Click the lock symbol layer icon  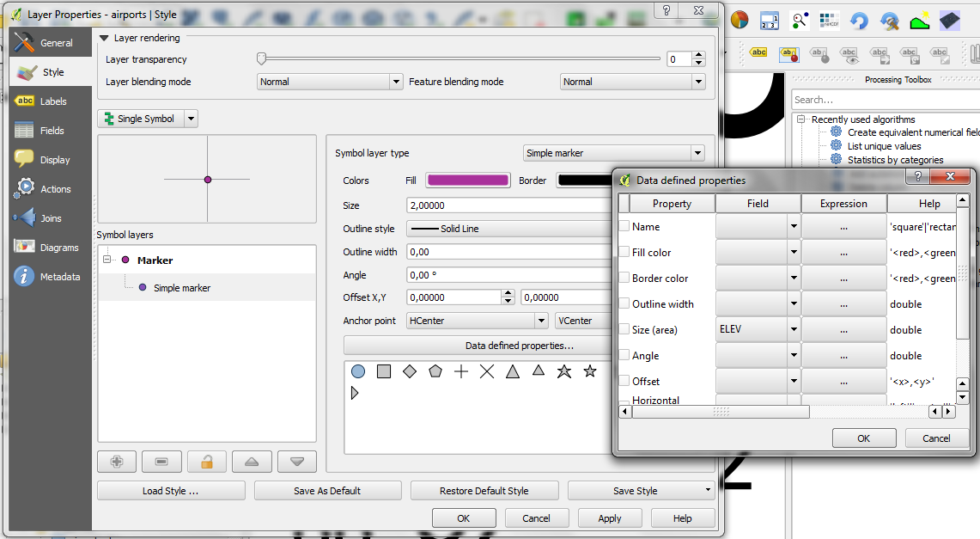(206, 462)
